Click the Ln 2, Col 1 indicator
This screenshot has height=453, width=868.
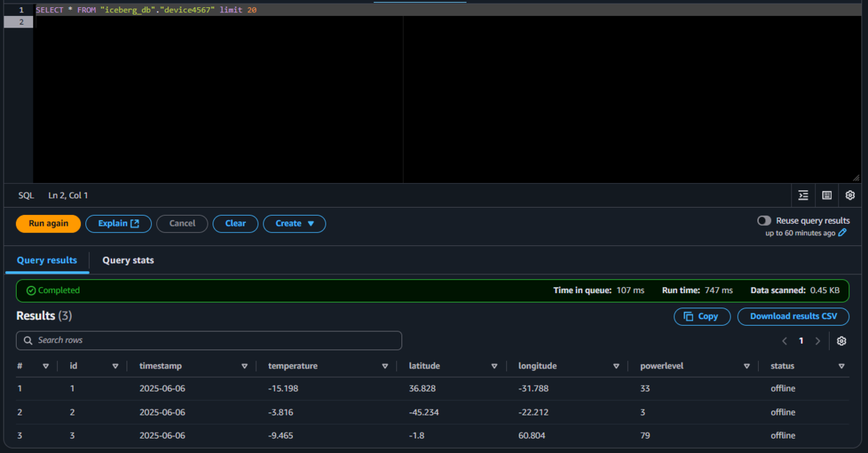[68, 195]
